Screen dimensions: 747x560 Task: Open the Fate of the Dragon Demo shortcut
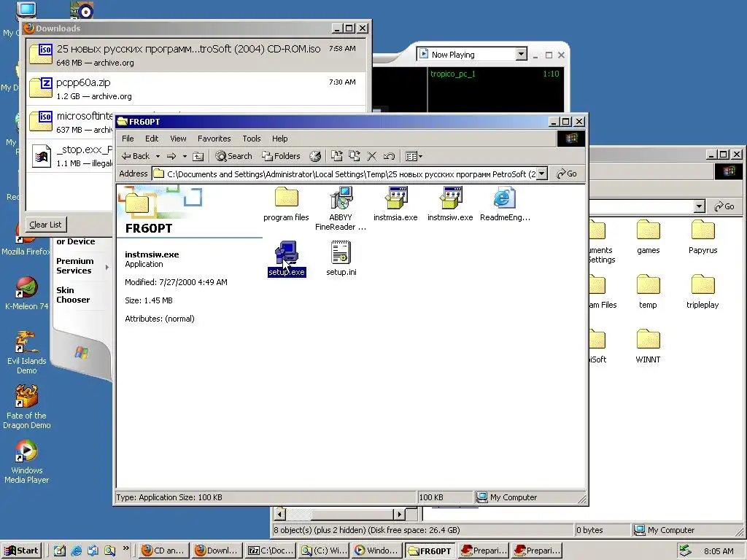coord(27,408)
